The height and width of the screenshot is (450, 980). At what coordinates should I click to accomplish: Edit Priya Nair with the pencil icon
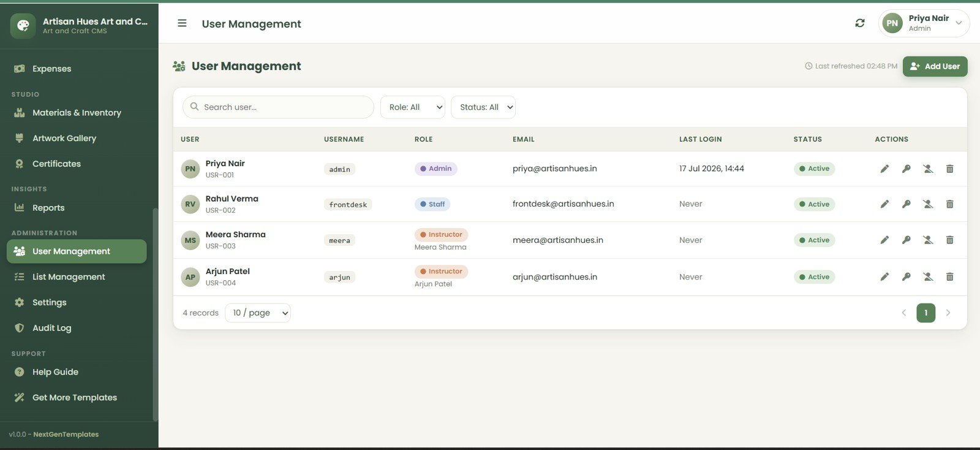pos(884,169)
